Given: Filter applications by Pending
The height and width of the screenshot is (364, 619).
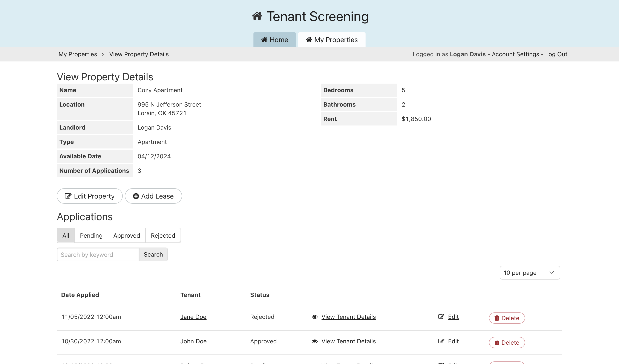Looking at the screenshot, I should pyautogui.click(x=91, y=236).
